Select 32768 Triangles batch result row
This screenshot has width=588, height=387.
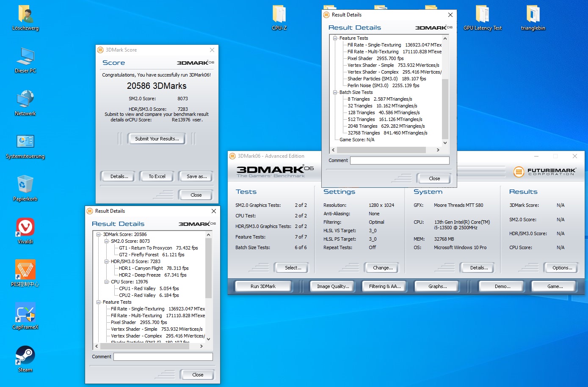coord(387,133)
